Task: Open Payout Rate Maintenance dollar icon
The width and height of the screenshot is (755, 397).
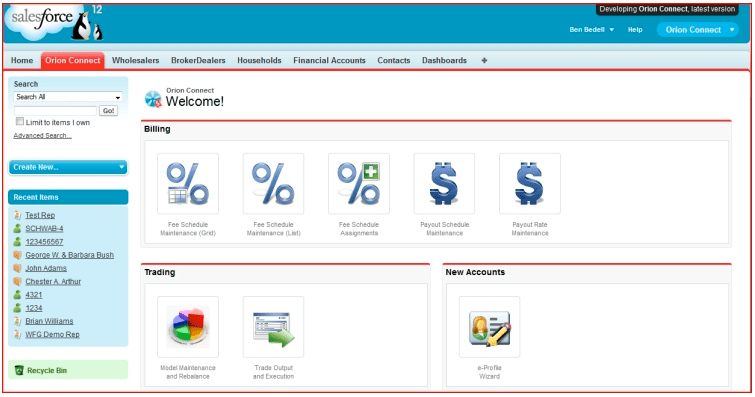Action: [x=530, y=184]
